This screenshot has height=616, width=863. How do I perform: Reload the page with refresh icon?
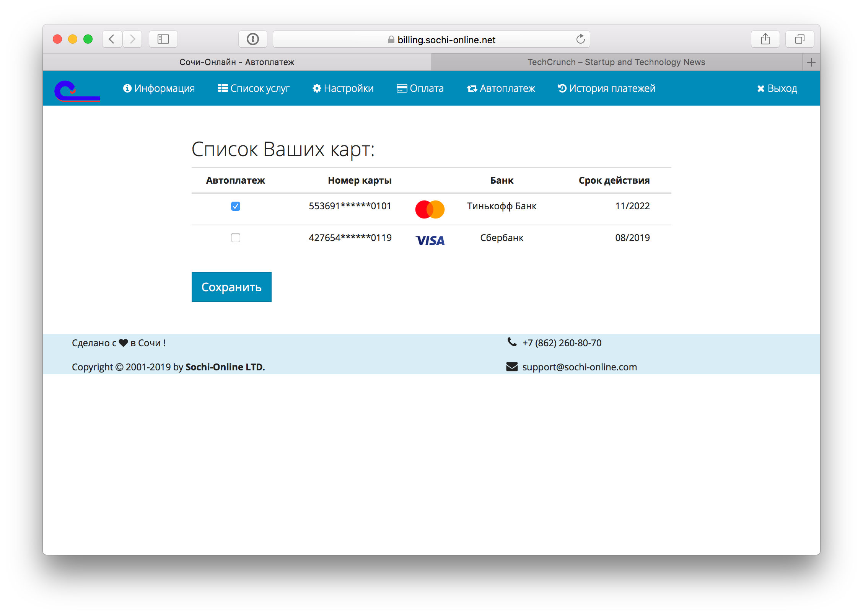tap(580, 39)
